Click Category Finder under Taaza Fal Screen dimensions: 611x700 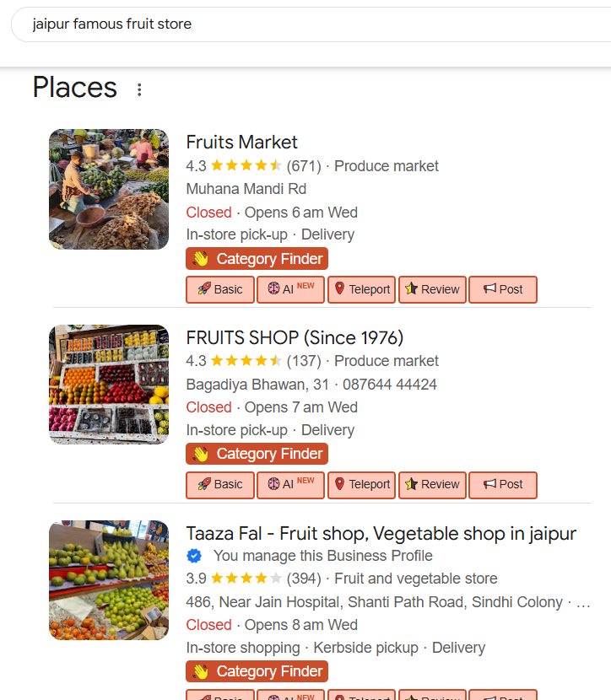pyautogui.click(x=257, y=671)
